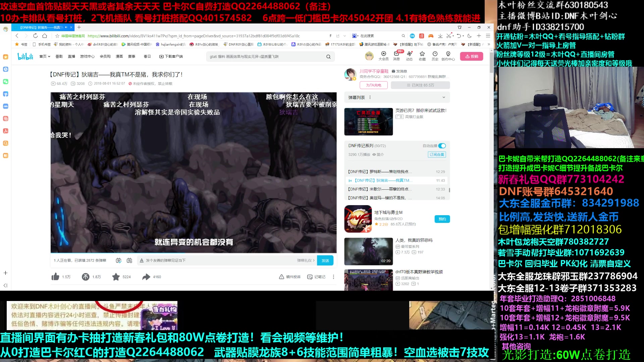Open browser skin shirt icon

(x=460, y=27)
